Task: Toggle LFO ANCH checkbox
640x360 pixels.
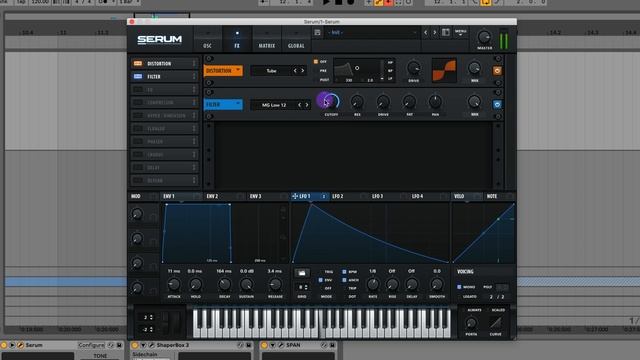Action: (x=344, y=280)
